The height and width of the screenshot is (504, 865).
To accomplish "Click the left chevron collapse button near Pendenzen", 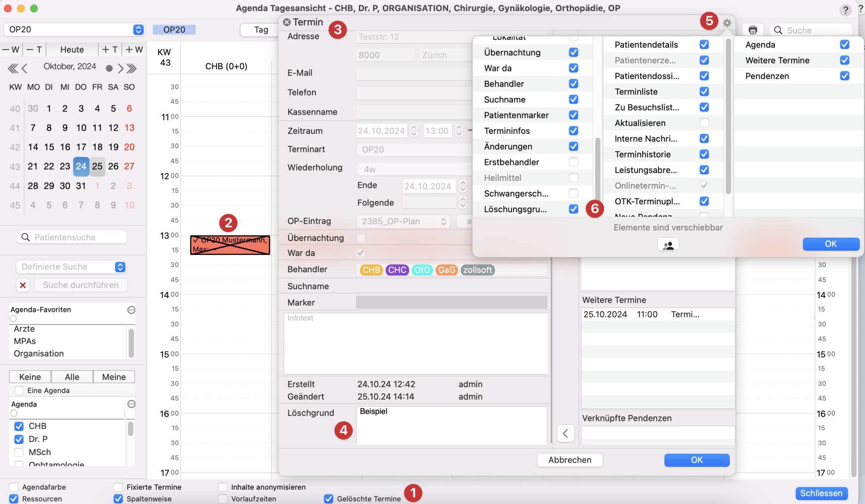I will click(x=566, y=433).
